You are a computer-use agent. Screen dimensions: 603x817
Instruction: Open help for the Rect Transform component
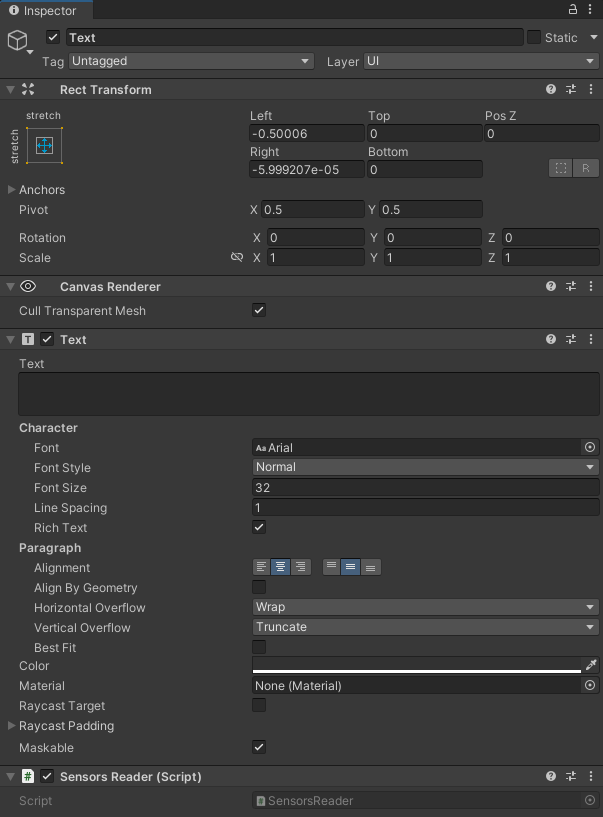[549, 88]
